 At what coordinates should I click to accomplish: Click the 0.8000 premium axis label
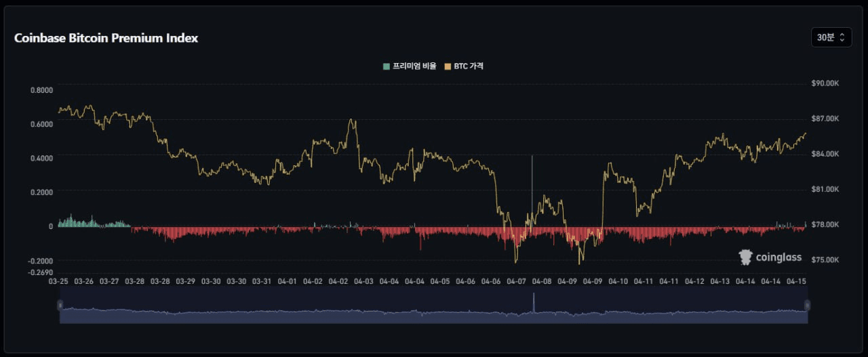click(x=42, y=90)
